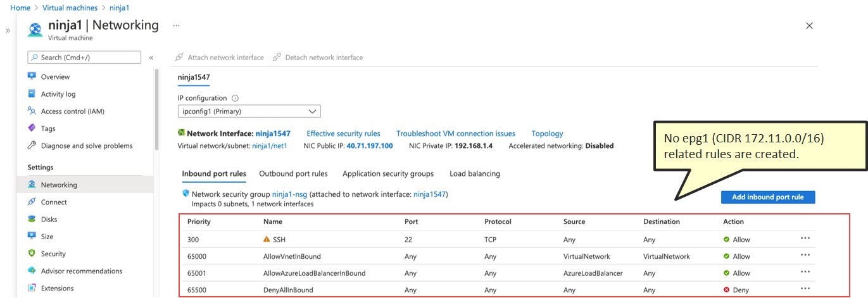Sort by Protocol column header
This screenshot has width=868, height=298.
pos(498,221)
